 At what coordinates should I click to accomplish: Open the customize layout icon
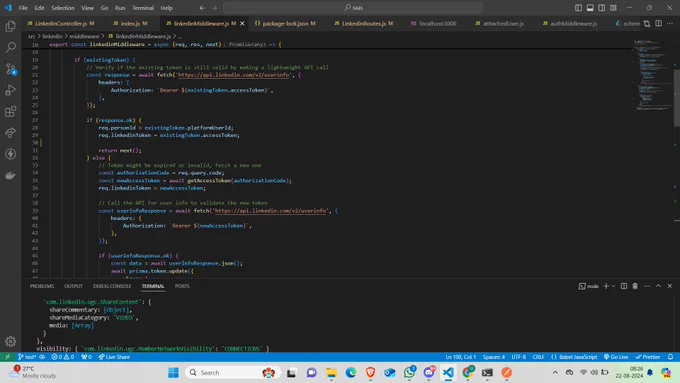click(x=614, y=8)
